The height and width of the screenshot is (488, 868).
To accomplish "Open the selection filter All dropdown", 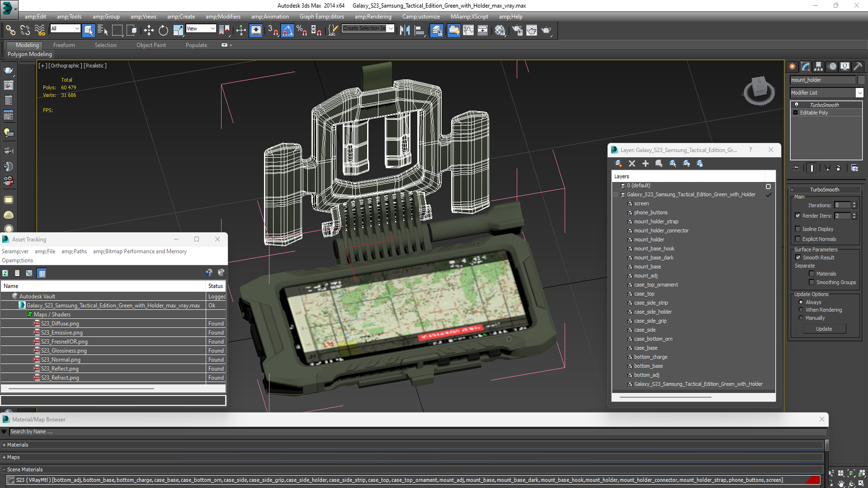I will (x=77, y=28).
